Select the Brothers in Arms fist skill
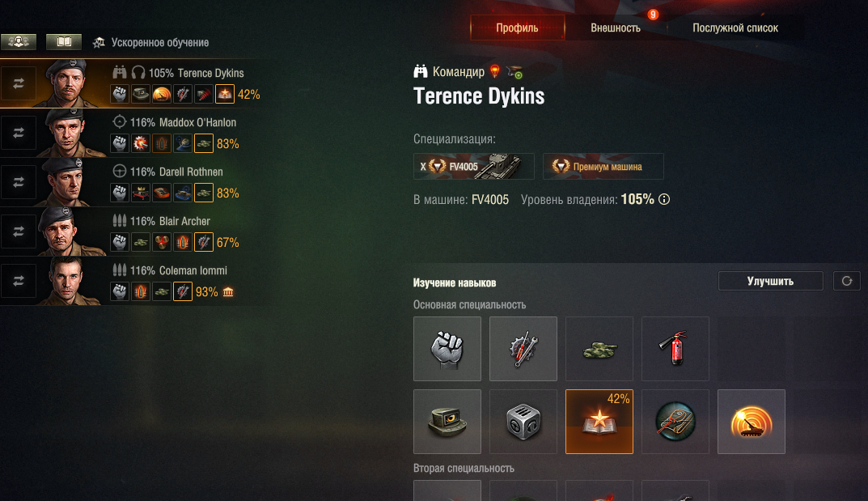Screen dimensions: 868x501 [447, 349]
